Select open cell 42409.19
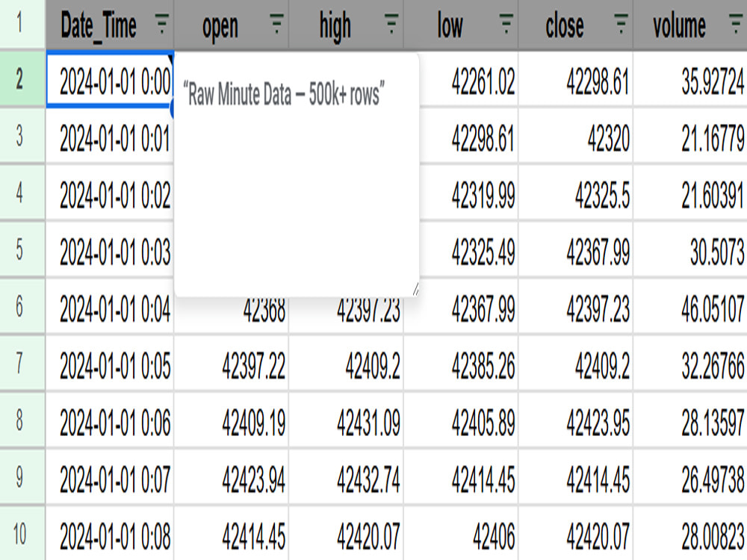747x560 pixels. [232, 420]
